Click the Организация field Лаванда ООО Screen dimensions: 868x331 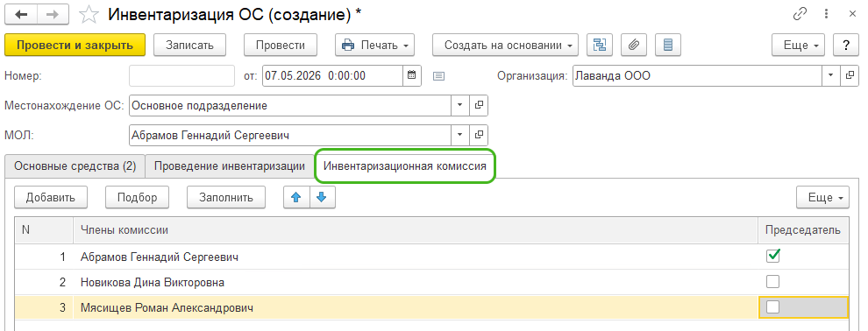pos(697,75)
